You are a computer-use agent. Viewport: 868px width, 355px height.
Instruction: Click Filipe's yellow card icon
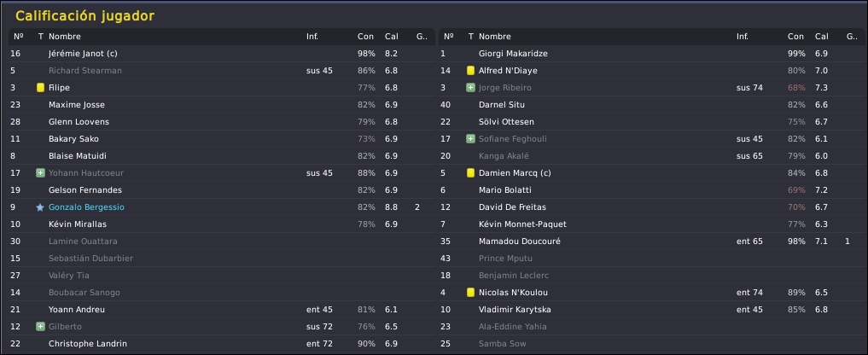40,88
